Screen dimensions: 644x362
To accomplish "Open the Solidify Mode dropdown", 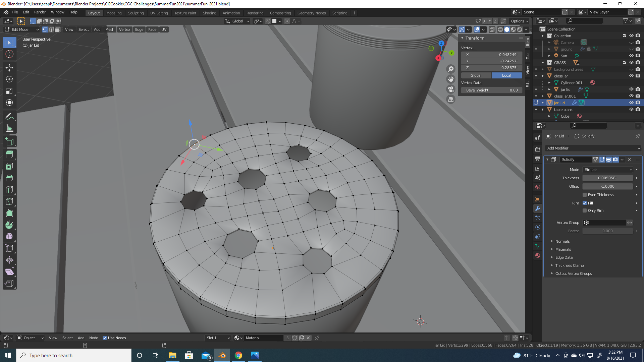I will click(x=607, y=170).
